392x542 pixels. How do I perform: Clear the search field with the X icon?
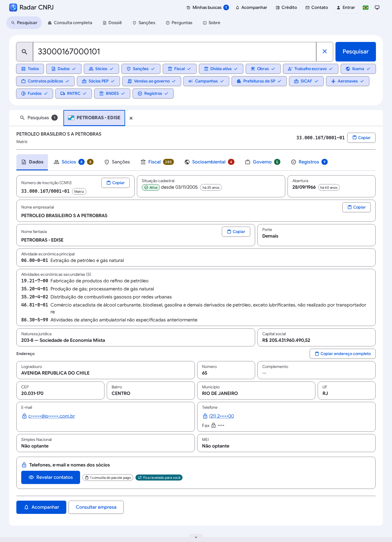coord(325,51)
